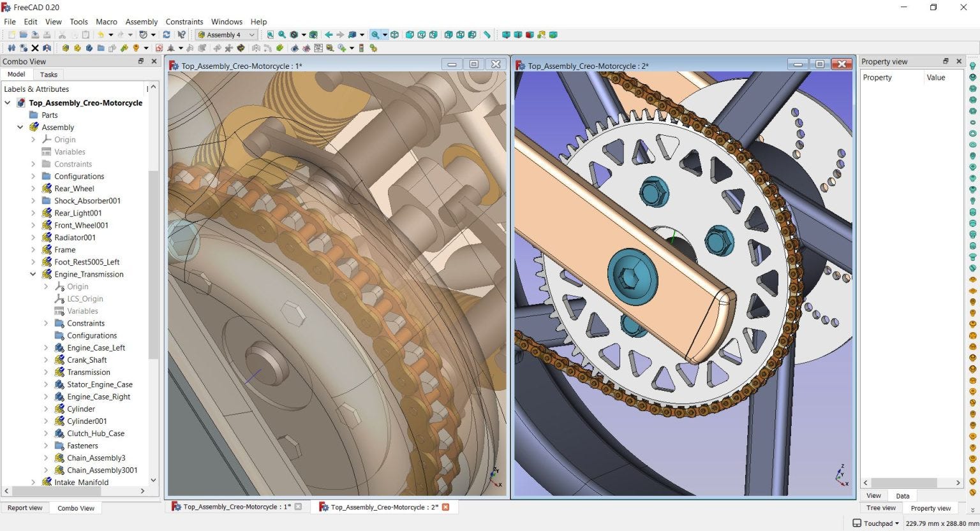Image resolution: width=980 pixels, height=531 pixels.
Task: Open the Assembly 4 workbench dropdown
Action: point(226,34)
